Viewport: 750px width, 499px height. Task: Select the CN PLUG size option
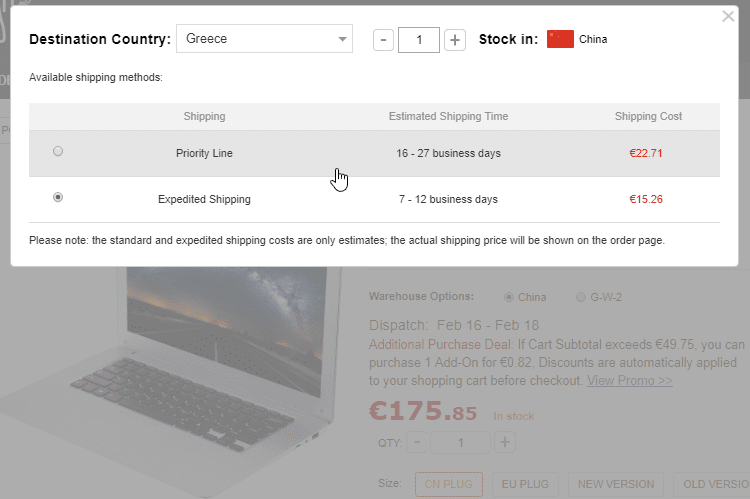point(448,484)
